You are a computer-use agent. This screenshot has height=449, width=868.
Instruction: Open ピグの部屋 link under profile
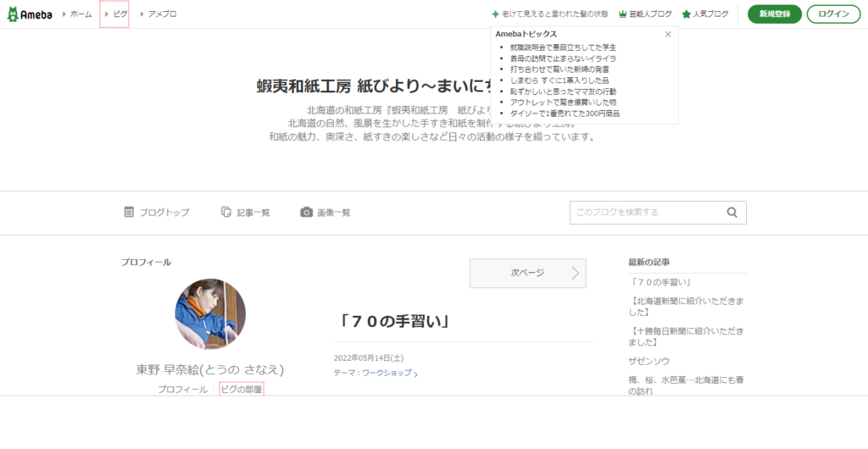[x=242, y=389]
